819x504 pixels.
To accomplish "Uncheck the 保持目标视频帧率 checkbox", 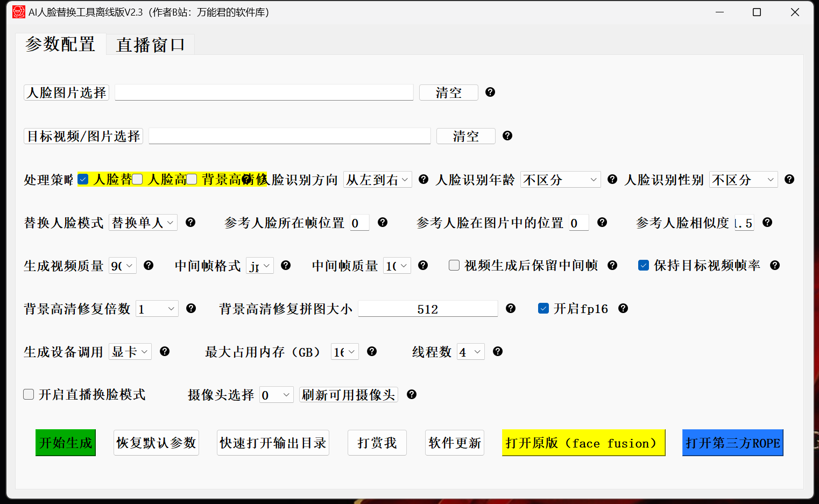I will 644,265.
